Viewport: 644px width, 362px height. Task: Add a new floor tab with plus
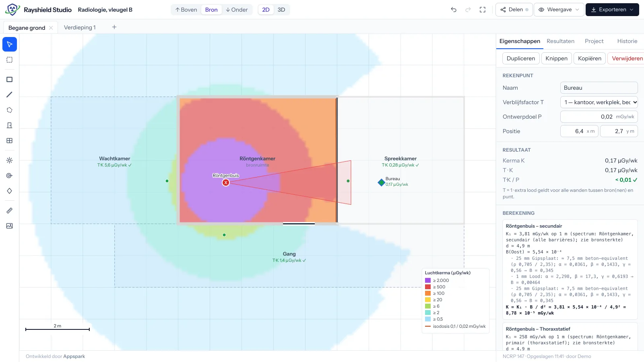[114, 27]
